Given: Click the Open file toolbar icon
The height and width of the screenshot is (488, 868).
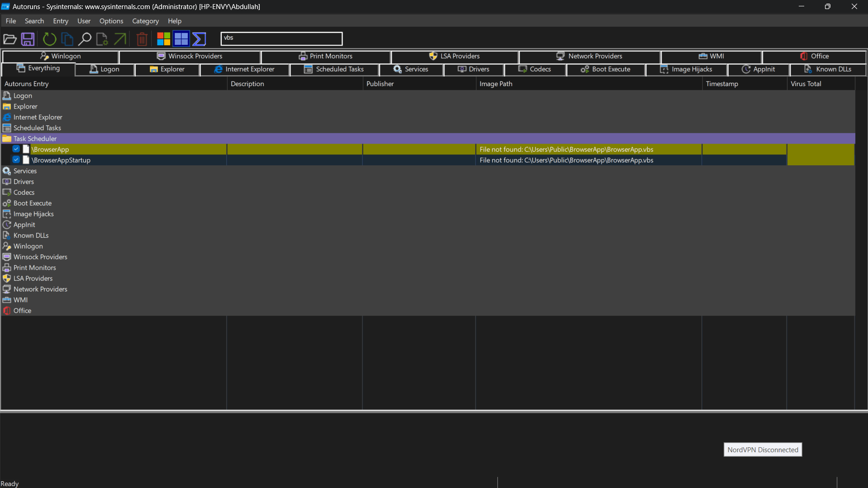Looking at the screenshot, I should [10, 39].
